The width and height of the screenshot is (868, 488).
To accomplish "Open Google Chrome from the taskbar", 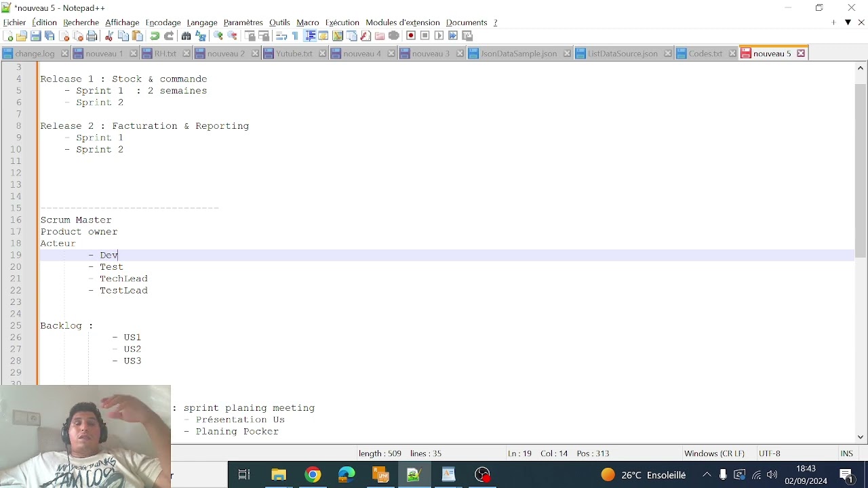I will (x=313, y=474).
